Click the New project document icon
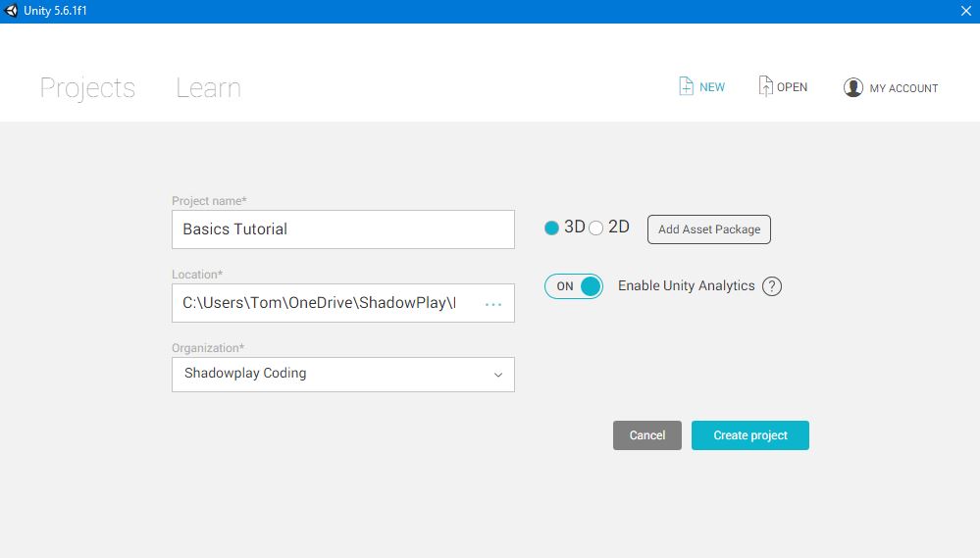Viewport: 980px width, 558px height. (x=686, y=86)
